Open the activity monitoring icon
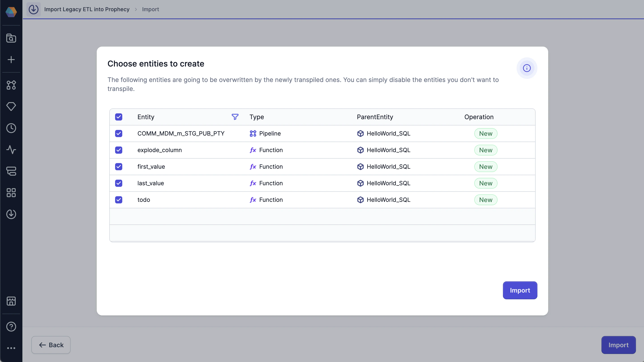 (11, 150)
